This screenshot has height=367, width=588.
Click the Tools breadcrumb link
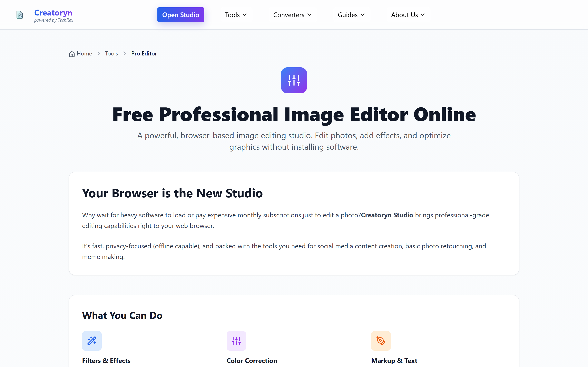tap(111, 53)
